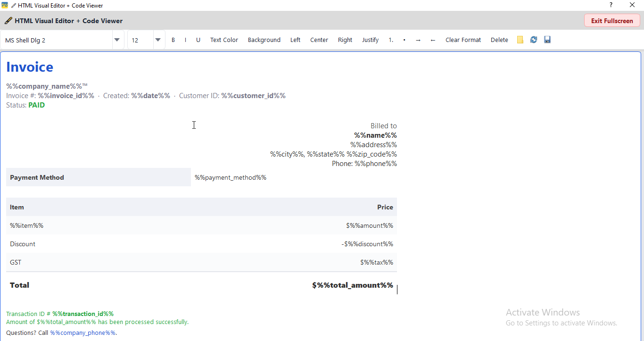
Task: Apply center alignment
Action: pos(319,40)
